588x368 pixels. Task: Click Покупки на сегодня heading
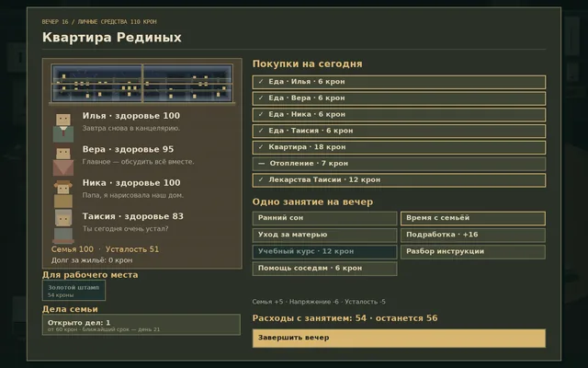(x=307, y=63)
